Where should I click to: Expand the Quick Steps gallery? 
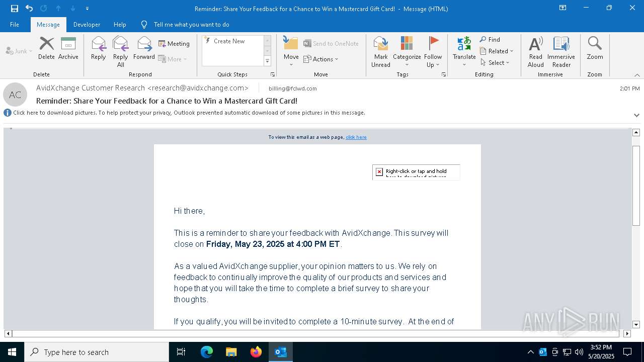point(267,61)
